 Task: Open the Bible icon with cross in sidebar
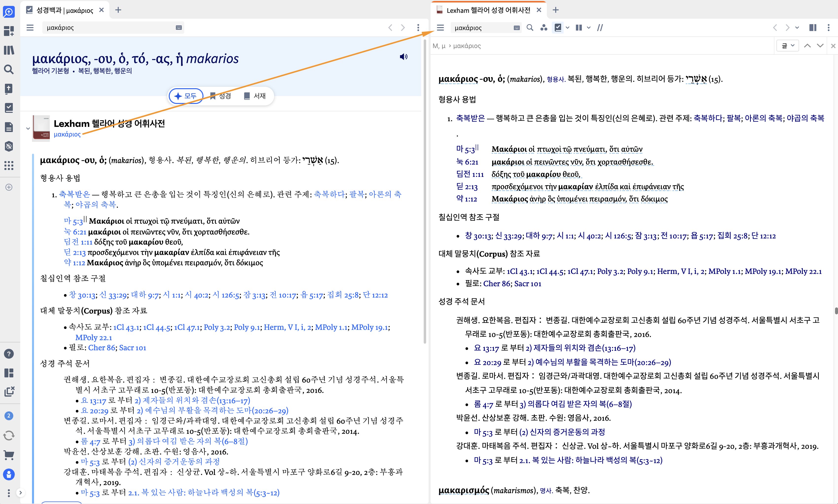coord(9,89)
